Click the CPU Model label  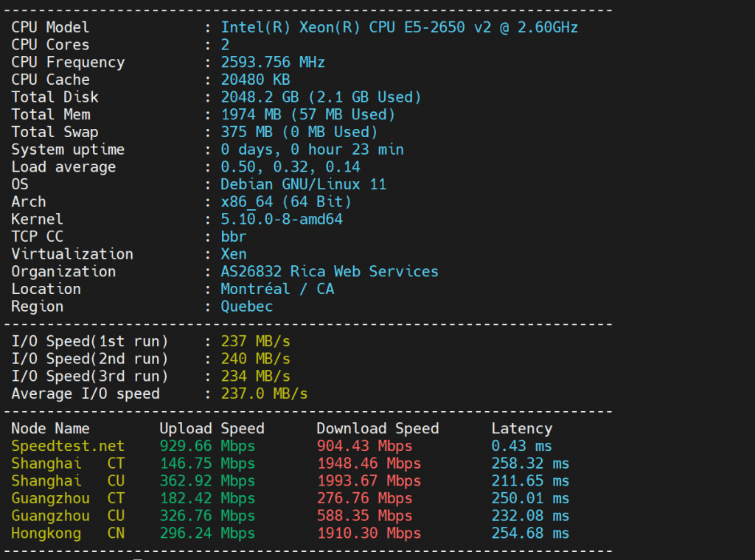[51, 27]
